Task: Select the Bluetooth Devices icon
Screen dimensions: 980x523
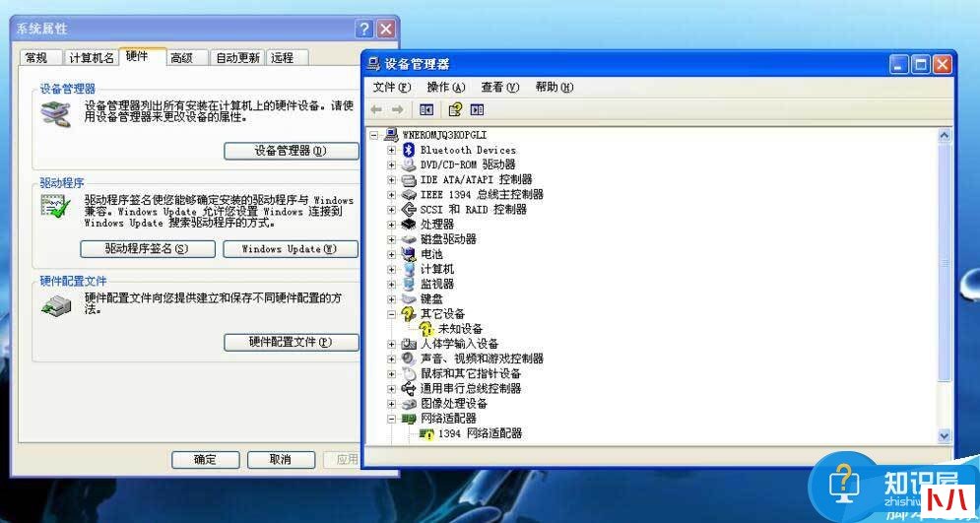Action: pos(409,150)
